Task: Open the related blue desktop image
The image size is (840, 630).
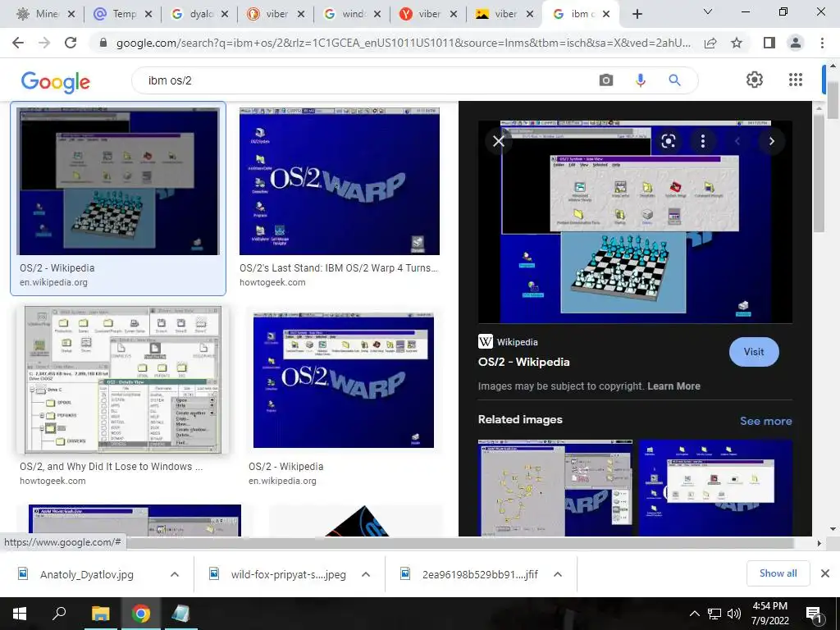Action: (715, 487)
